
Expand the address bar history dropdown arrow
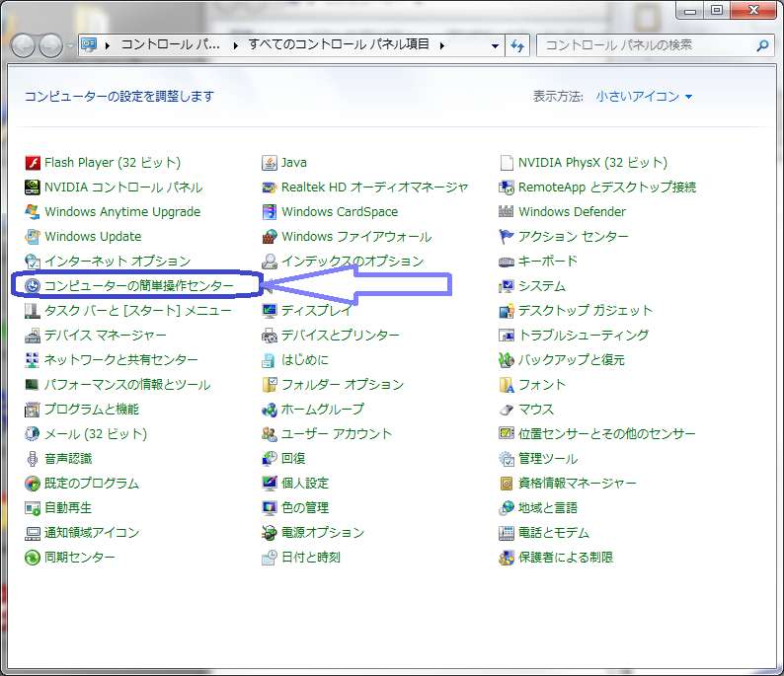(x=495, y=45)
